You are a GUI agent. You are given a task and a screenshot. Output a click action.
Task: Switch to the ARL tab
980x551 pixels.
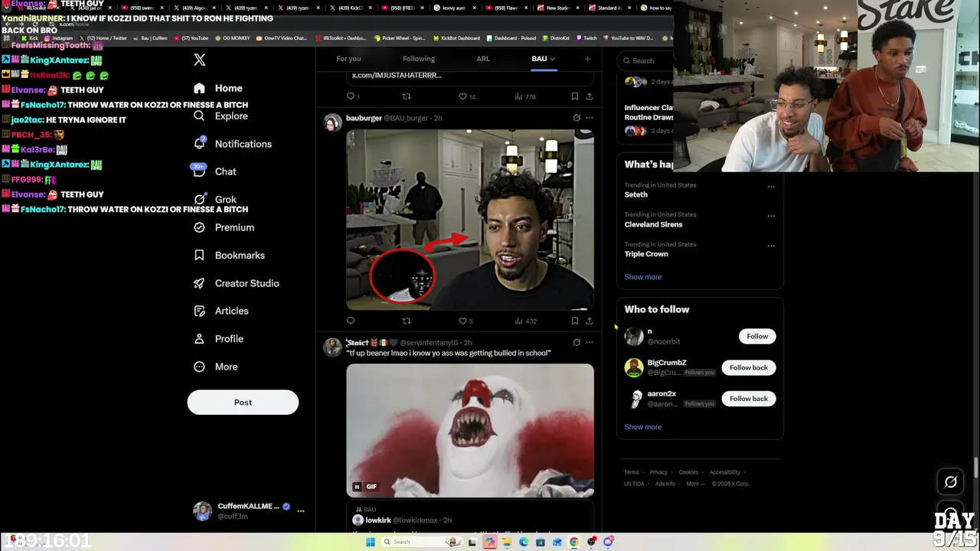483,59
